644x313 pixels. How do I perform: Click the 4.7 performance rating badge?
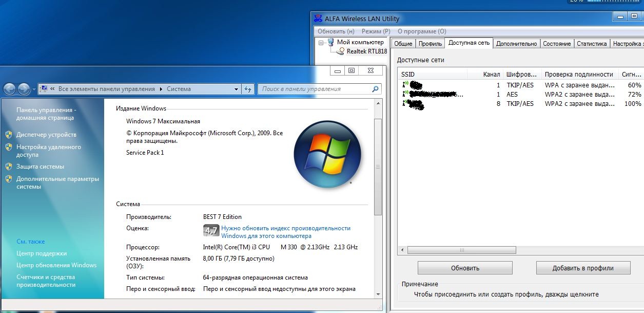[x=211, y=230]
